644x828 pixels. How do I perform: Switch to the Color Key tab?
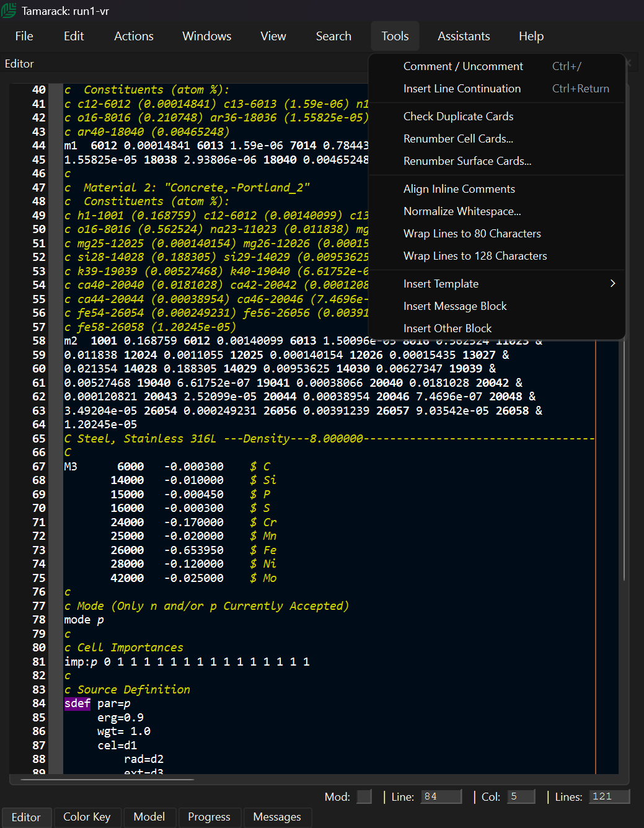point(87,817)
